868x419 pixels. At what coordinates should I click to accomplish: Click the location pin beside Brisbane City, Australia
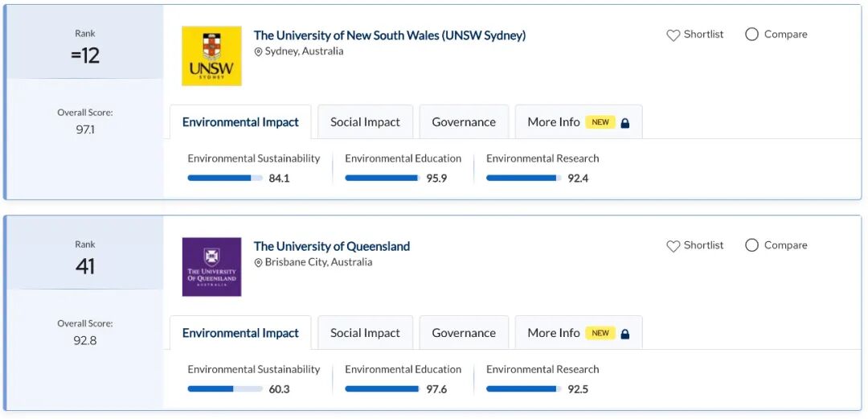click(259, 263)
